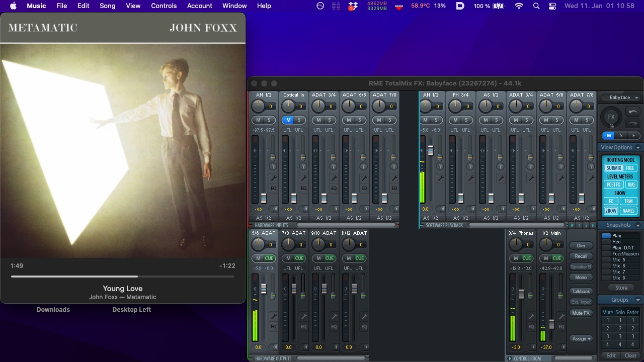This screenshot has height=362, width=644.
Task: Click the round FX knob
Action: (611, 117)
